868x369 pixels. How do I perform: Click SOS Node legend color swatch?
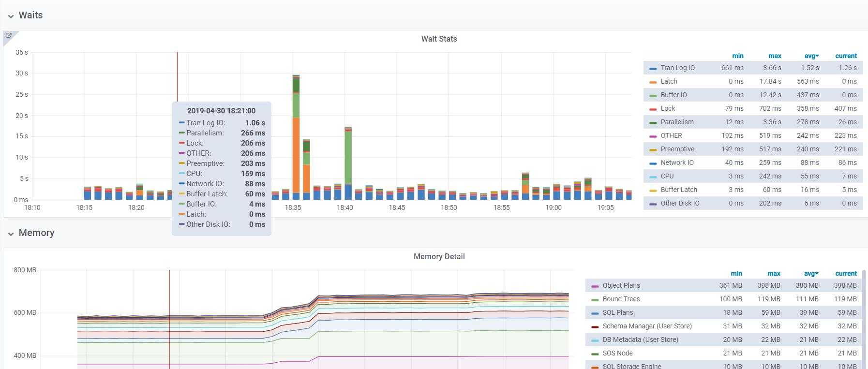pos(595,354)
